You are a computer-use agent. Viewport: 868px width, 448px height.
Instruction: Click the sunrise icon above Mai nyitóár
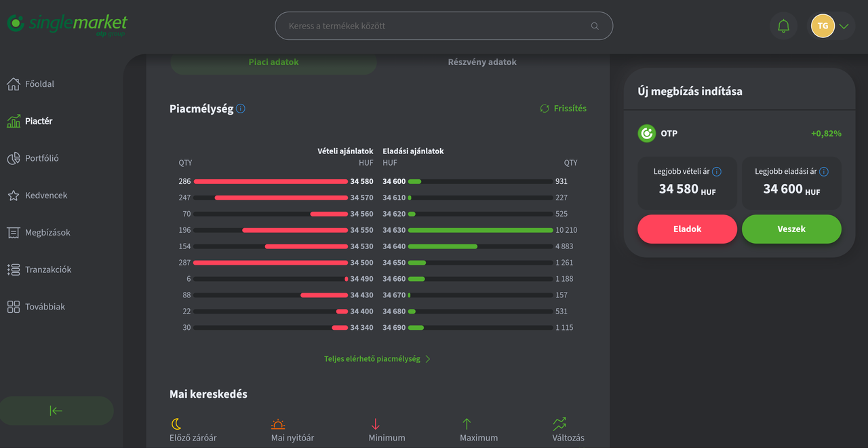[x=278, y=424]
